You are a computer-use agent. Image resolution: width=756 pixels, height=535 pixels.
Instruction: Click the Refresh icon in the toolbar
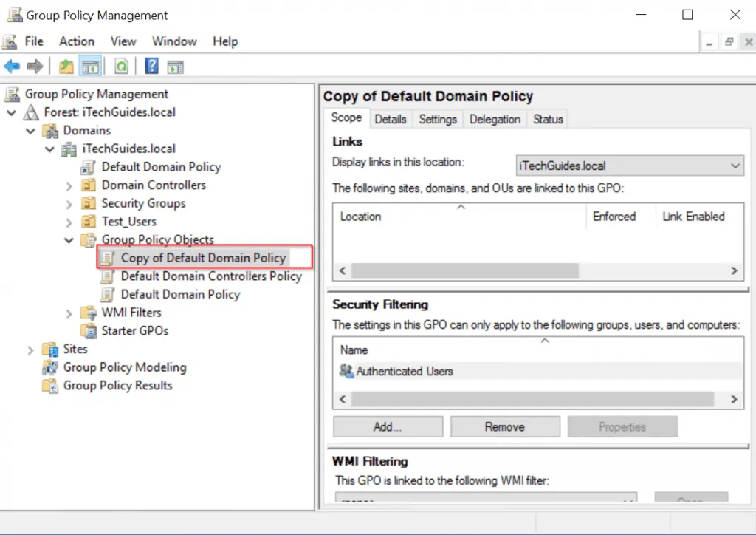pos(121,66)
